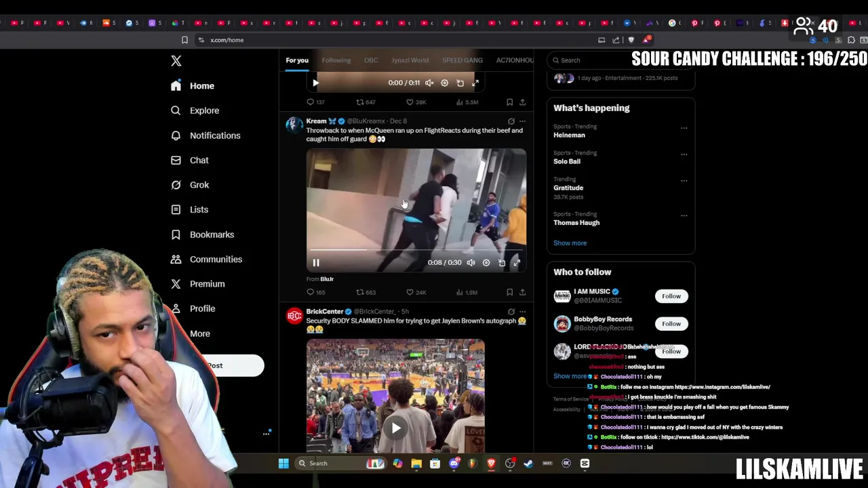
Task: Follow I AM MUSIC
Action: pos(671,296)
